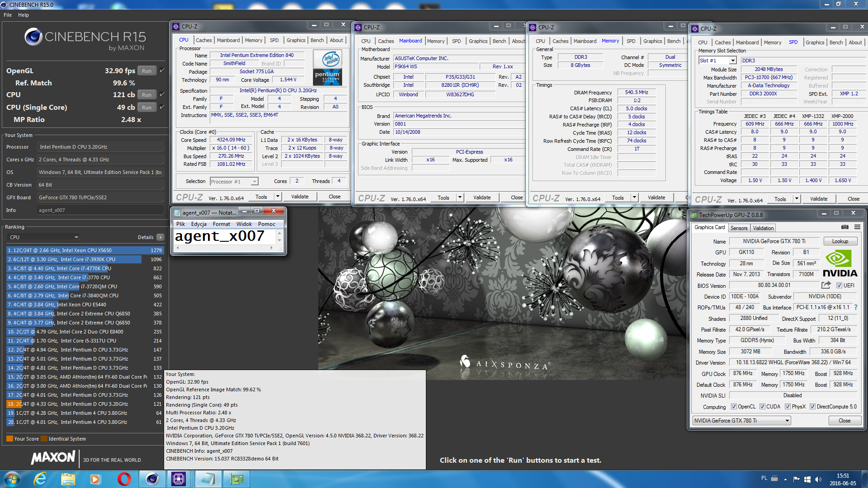Open Tools dropdown arrow in Mainboard CPU-Z window

460,197
